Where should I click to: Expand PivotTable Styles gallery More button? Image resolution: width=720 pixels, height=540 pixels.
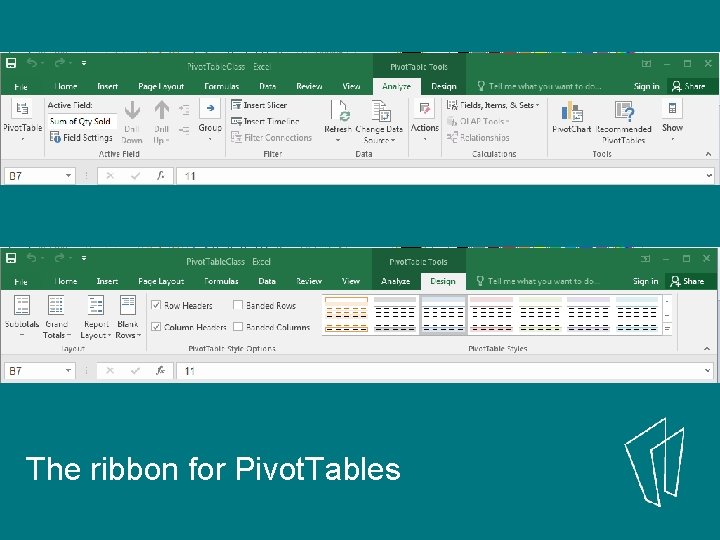point(667,329)
